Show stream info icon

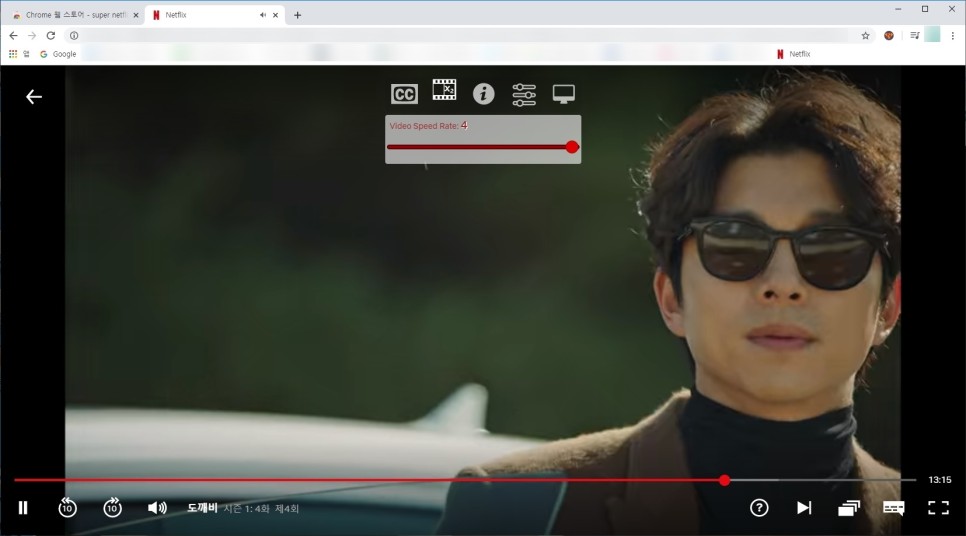484,94
